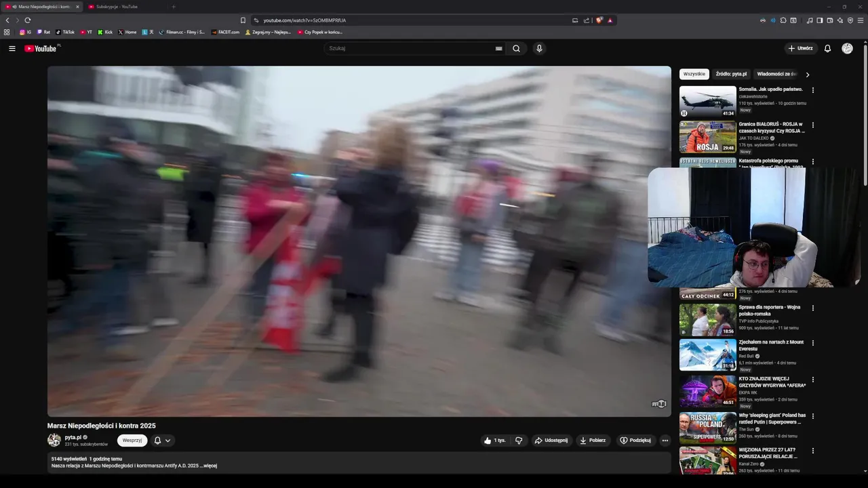
Task: Open browser apps grid in bookmarks bar
Action: pos(7,32)
